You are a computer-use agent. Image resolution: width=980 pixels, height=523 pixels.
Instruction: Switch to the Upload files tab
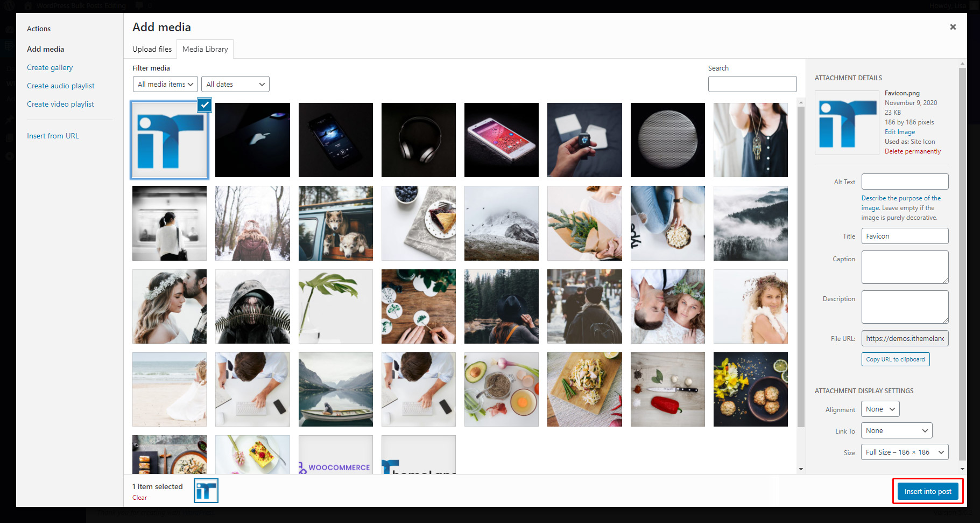[152, 49]
